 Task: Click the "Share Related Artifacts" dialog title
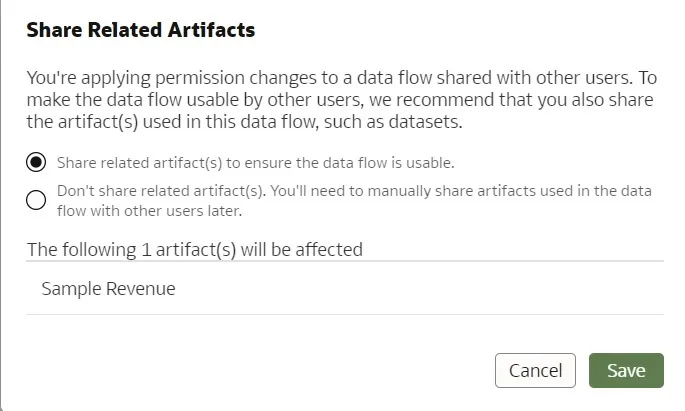coord(140,30)
